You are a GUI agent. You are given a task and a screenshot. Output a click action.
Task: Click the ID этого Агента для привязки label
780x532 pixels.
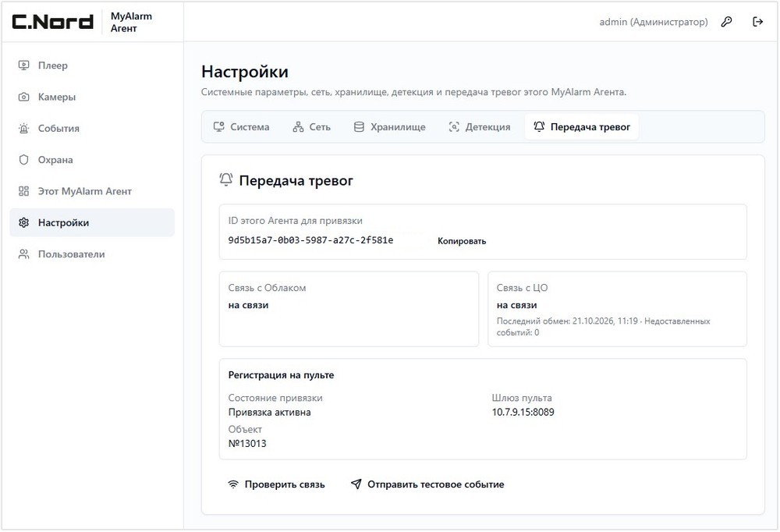(x=296, y=221)
